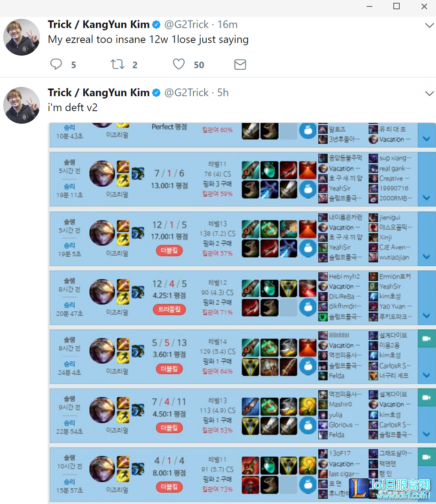Expand the 12/4/5 match row chevron
Viewport: 436px width, 504px height.
pos(426,316)
